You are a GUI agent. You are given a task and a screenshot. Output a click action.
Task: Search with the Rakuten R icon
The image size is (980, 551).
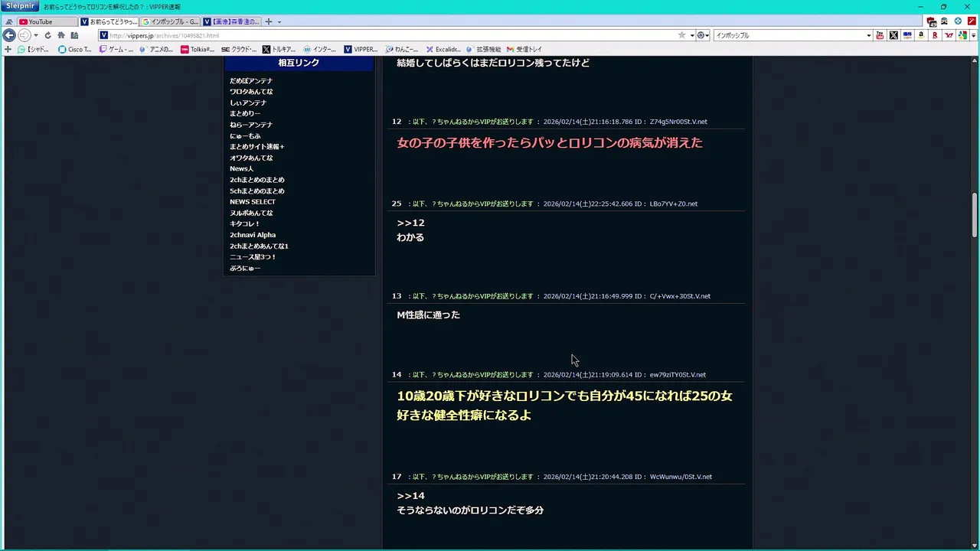click(x=935, y=35)
